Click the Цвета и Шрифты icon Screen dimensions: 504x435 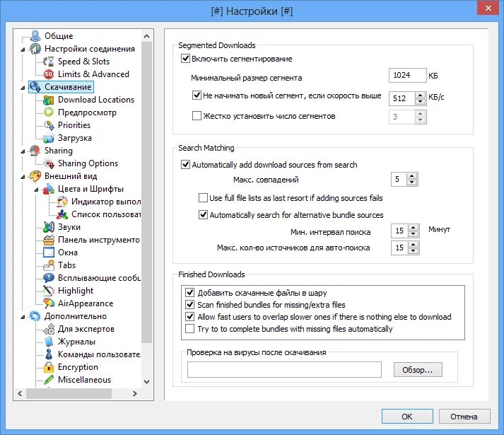click(x=49, y=189)
